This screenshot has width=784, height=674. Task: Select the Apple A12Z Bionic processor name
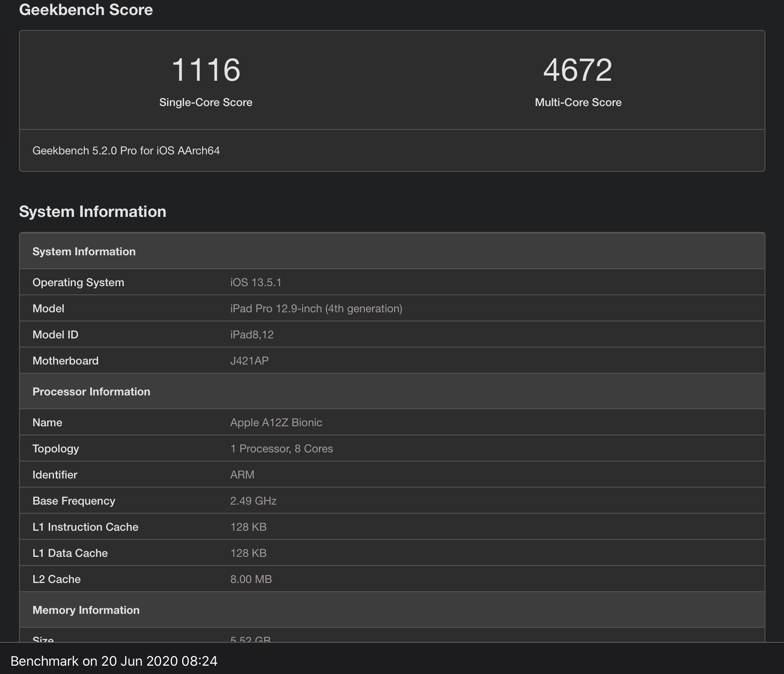click(x=276, y=423)
